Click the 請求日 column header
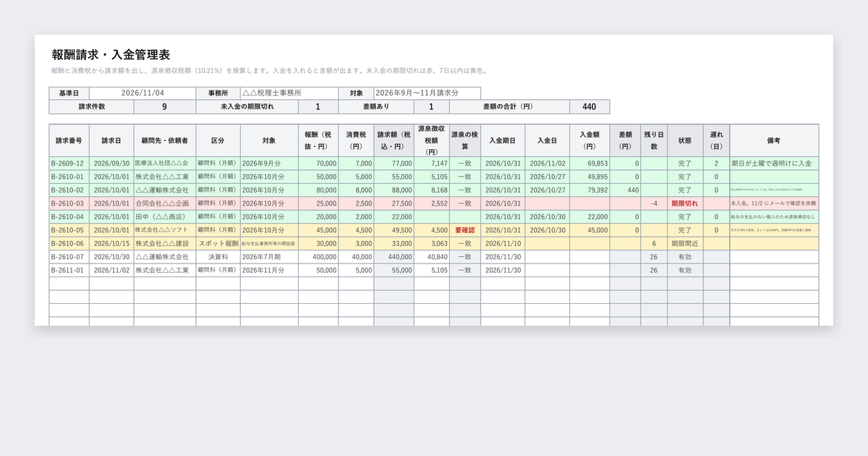This screenshot has height=456, width=868. pyautogui.click(x=111, y=140)
